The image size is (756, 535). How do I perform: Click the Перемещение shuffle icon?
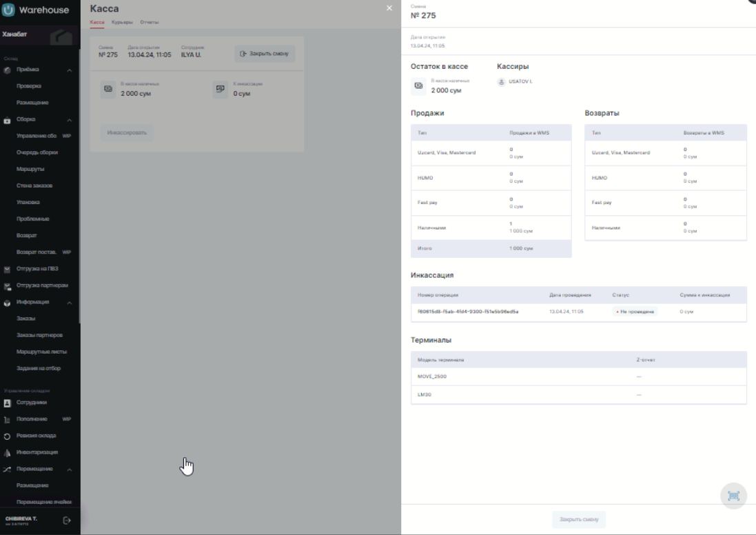point(7,470)
